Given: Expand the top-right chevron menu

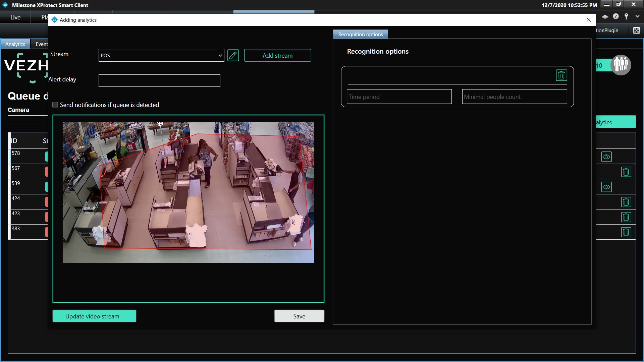Looking at the screenshot, I should (x=637, y=16).
